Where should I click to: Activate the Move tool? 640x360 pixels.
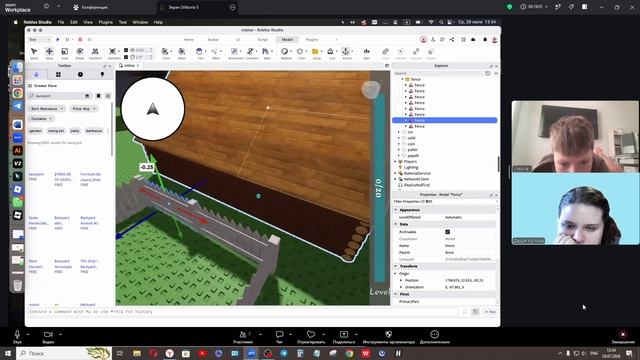(49, 53)
